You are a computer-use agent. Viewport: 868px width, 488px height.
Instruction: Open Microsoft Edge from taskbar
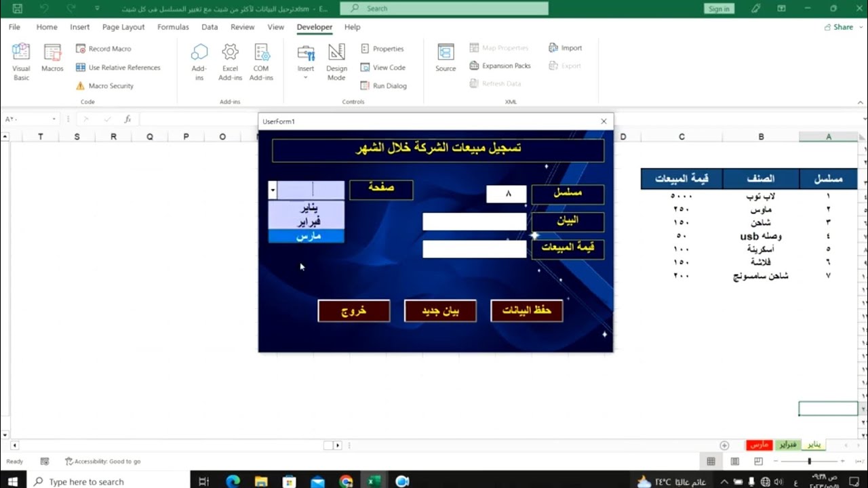coord(233,481)
